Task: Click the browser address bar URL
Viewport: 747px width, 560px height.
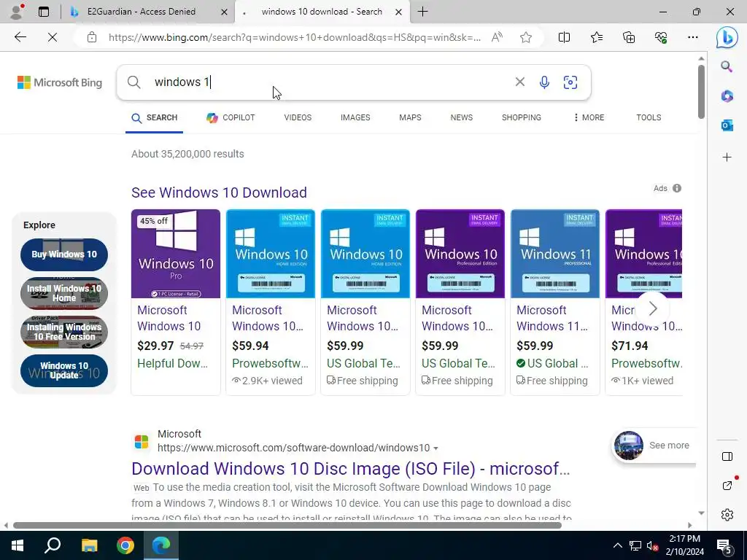Action: pyautogui.click(x=295, y=37)
